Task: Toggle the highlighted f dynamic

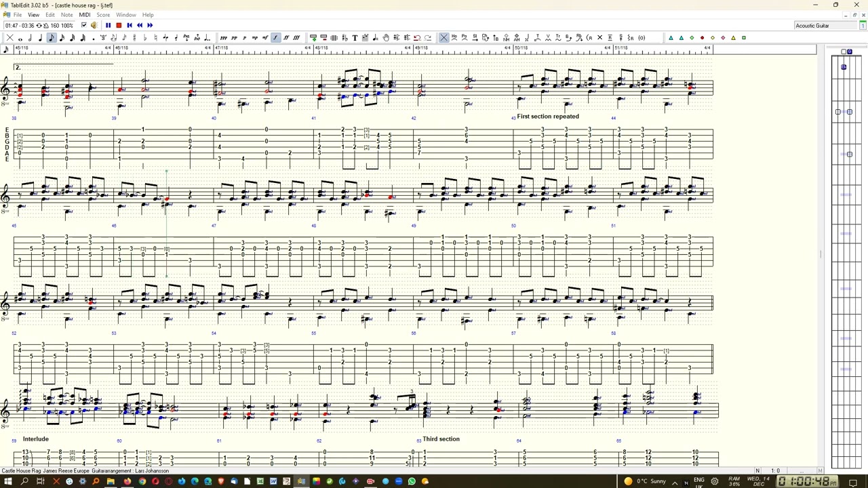Action: [x=276, y=38]
